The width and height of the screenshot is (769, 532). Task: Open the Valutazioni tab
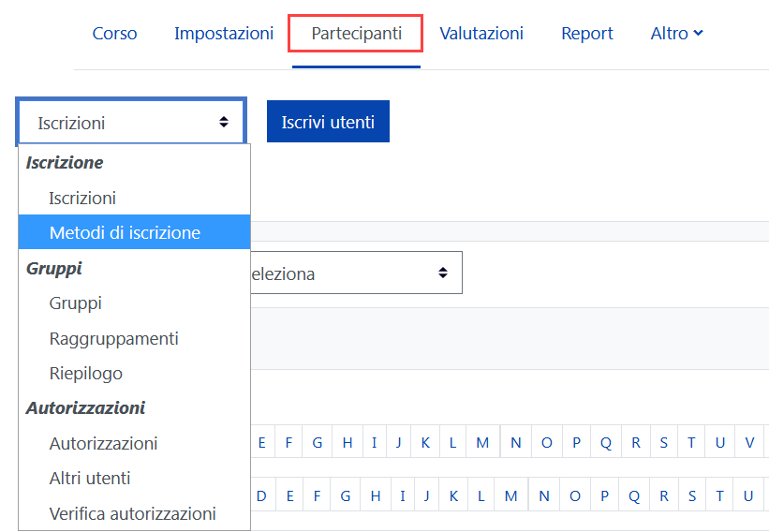481,34
